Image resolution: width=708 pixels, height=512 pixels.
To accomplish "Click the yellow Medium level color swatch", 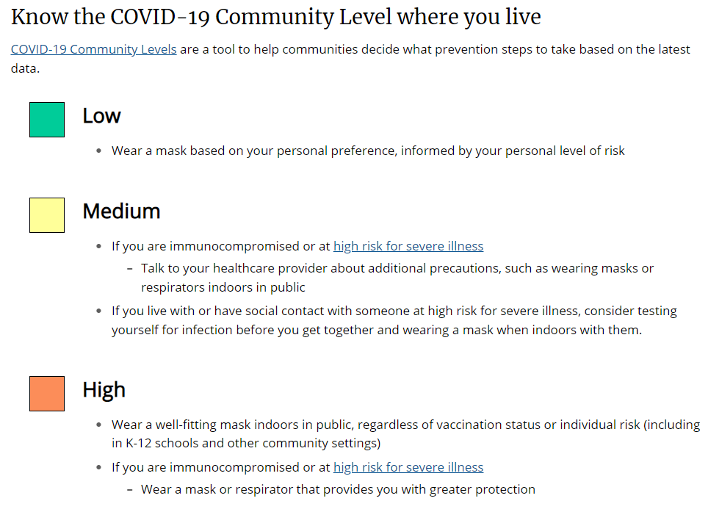I will tap(47, 215).
